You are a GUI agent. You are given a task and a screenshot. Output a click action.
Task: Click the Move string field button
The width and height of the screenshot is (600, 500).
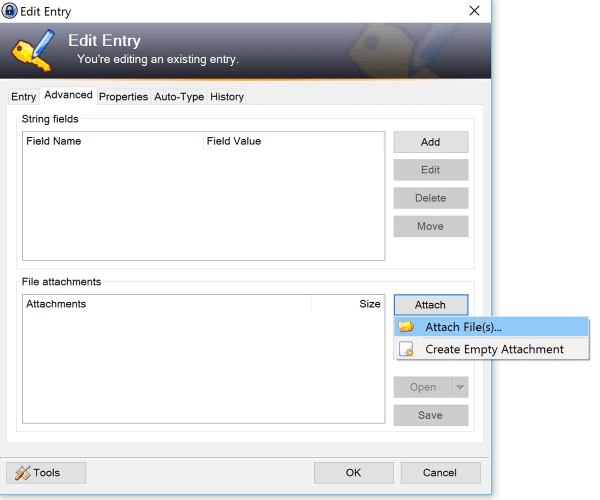click(x=431, y=226)
